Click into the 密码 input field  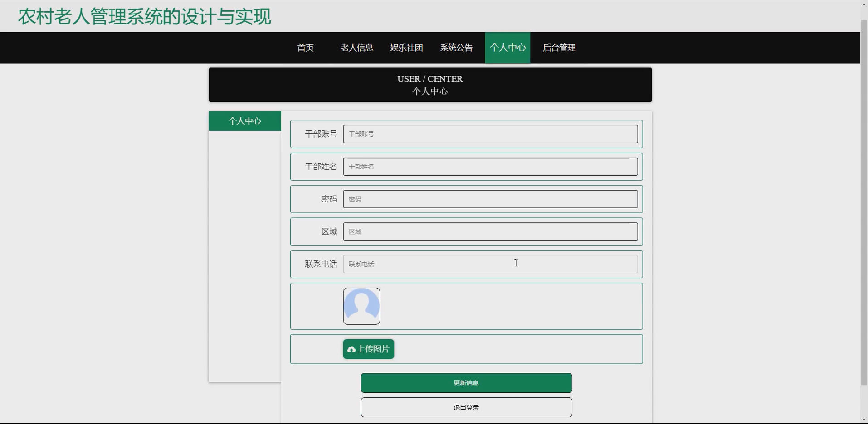(490, 199)
